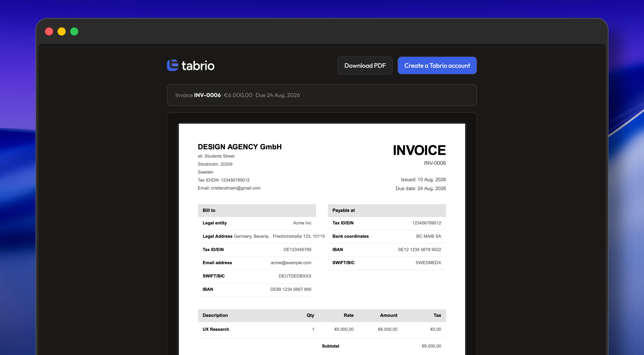This screenshot has width=644, height=355.
Task: Click the 'Stockholm, 20209' line
Action: click(x=215, y=164)
